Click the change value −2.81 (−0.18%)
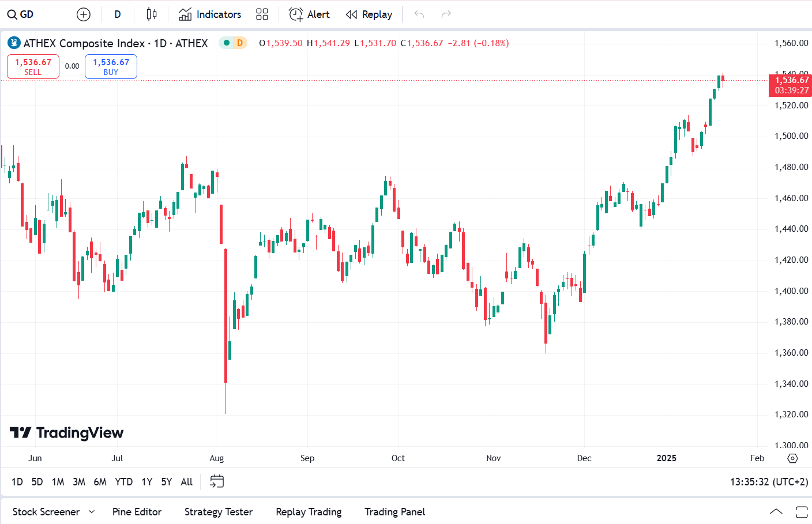 (x=479, y=43)
